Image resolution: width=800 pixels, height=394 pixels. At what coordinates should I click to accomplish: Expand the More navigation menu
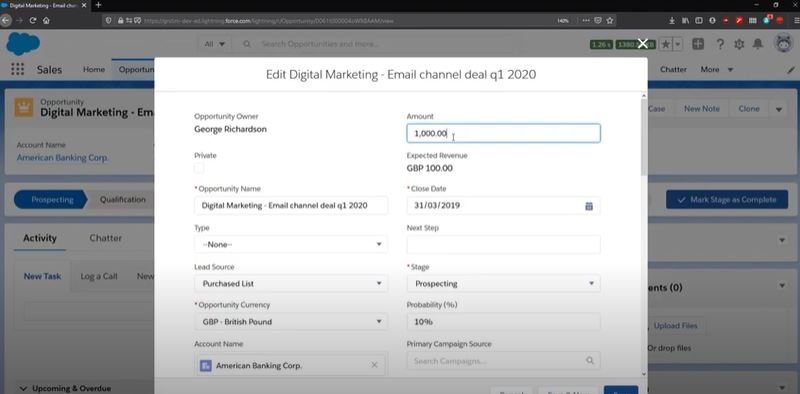[717, 69]
